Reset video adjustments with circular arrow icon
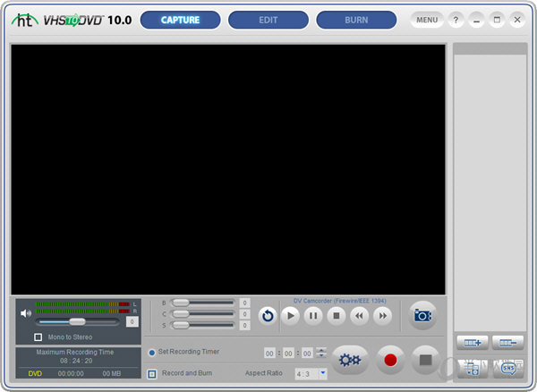 pos(268,316)
